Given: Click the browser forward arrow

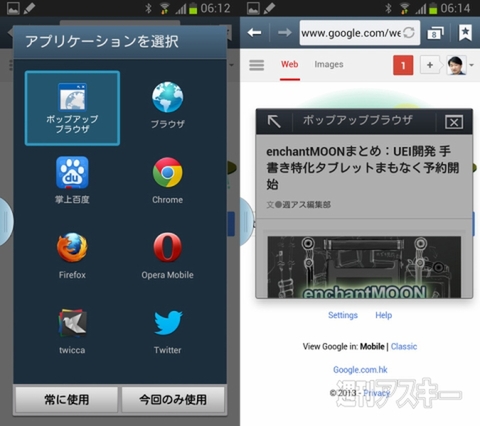Looking at the screenshot, I should click(x=285, y=32).
